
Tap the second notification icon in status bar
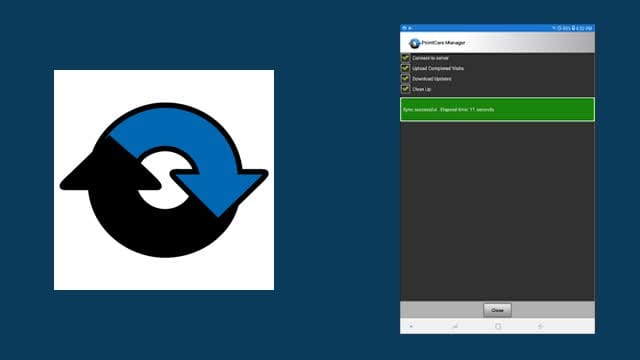pyautogui.click(x=410, y=28)
